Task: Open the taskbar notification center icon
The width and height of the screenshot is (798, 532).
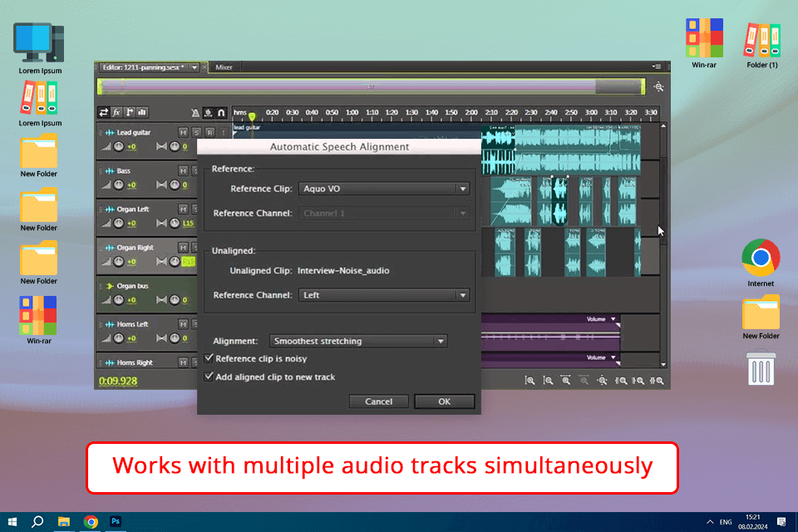Action: coord(781,522)
